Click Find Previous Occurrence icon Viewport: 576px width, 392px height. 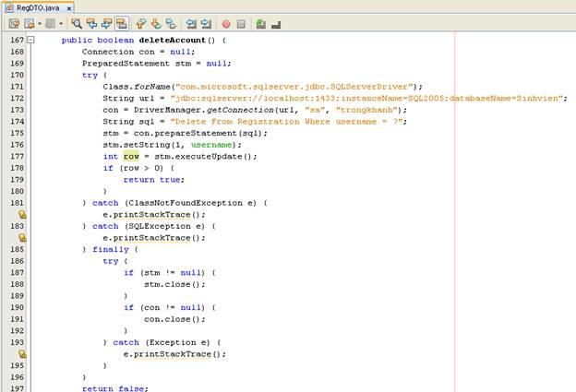pos(91,24)
